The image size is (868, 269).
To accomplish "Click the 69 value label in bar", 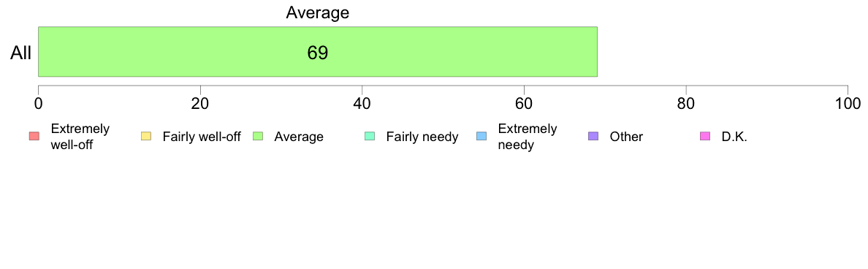I will point(318,53).
